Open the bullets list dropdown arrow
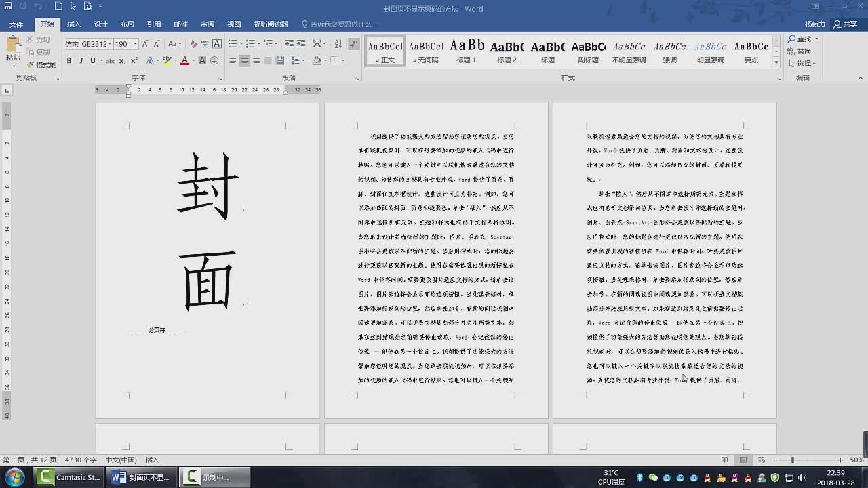The image size is (868, 488). 241,44
